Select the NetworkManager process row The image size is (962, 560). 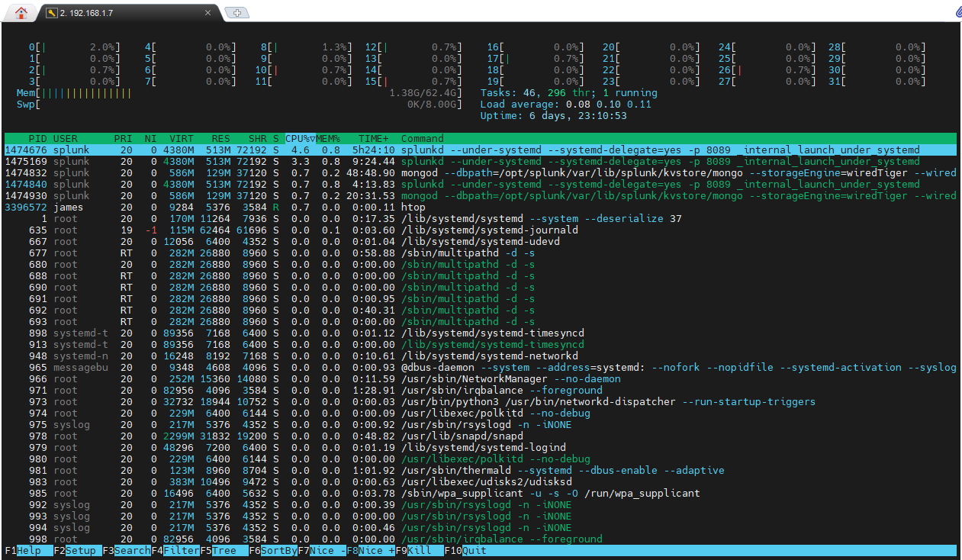[481, 379]
